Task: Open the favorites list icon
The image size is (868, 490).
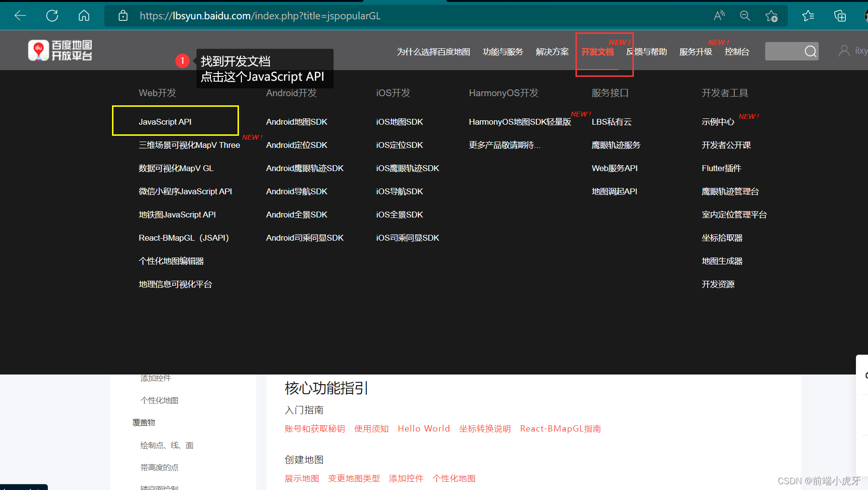Action: (x=808, y=16)
